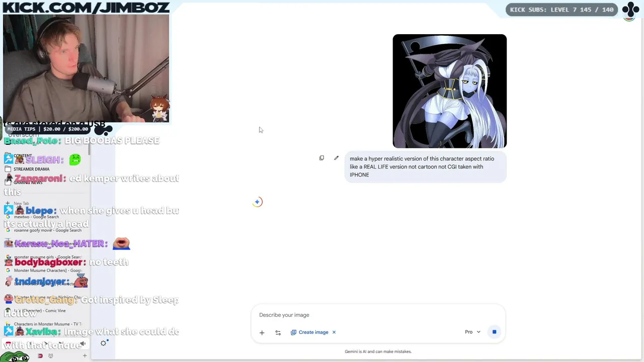Switch to roxanne goofy movie tab

(x=47, y=230)
